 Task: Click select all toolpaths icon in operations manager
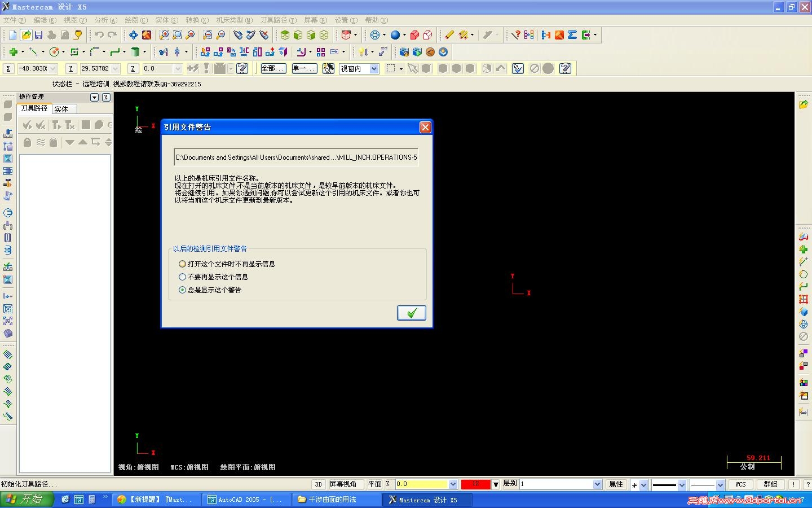[x=27, y=125]
